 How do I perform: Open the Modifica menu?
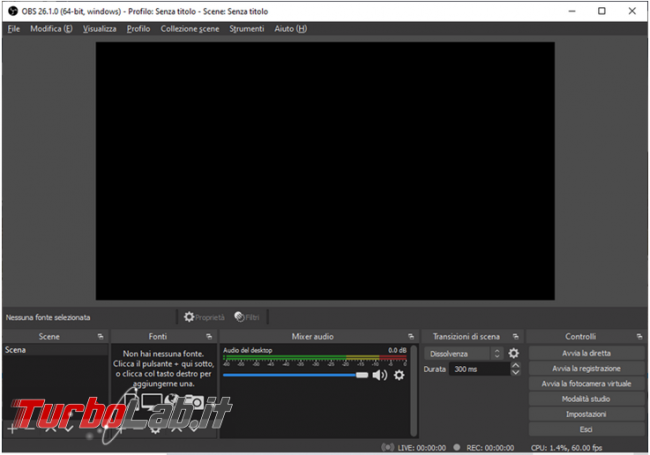(x=51, y=29)
